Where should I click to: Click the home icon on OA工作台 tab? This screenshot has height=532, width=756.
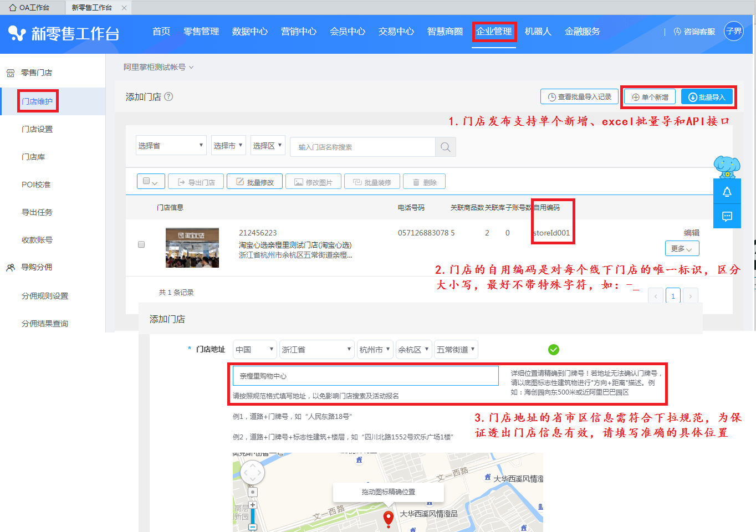[13, 8]
